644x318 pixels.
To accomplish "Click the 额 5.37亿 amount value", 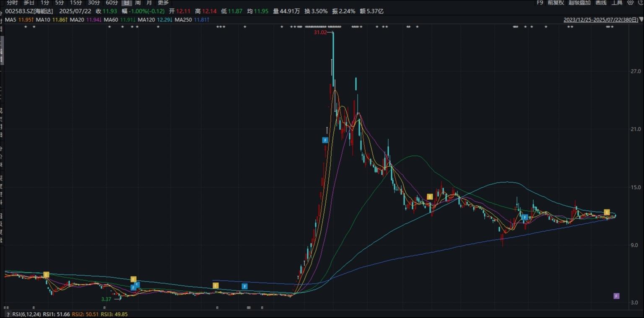I will 371,11.
